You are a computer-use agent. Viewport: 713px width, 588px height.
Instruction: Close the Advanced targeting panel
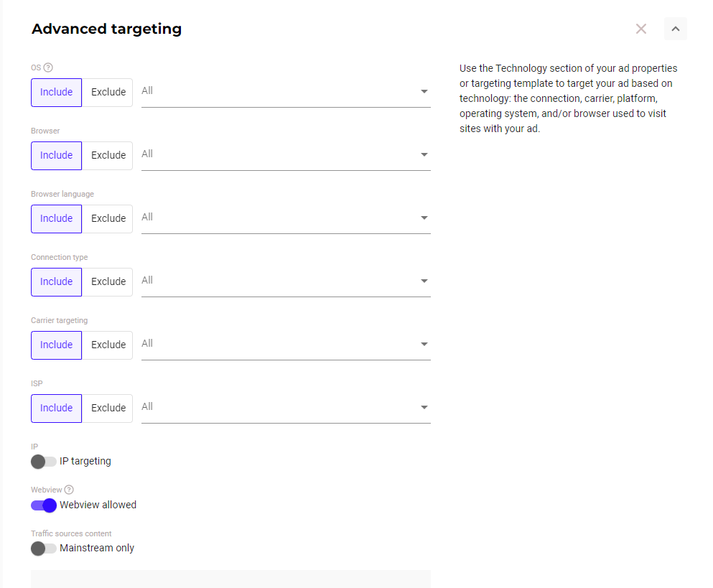[x=641, y=29]
